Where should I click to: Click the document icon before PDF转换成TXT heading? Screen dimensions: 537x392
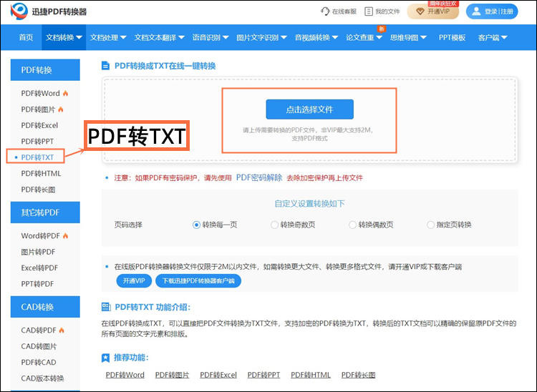tap(105, 66)
